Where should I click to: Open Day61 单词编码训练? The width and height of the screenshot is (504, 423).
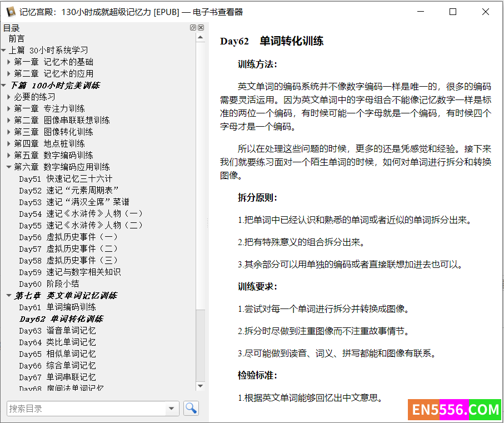pos(58,307)
